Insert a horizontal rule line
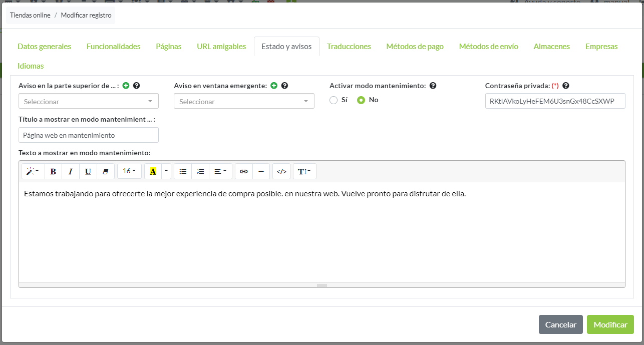 point(261,171)
